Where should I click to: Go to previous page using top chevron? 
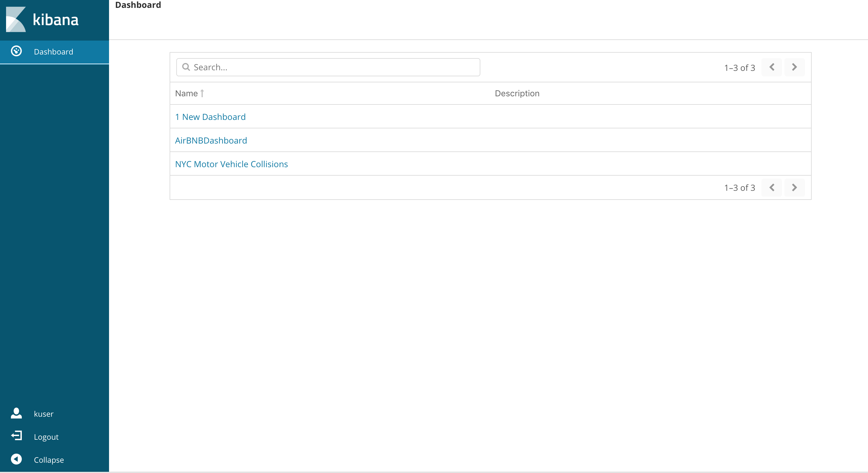tap(772, 67)
